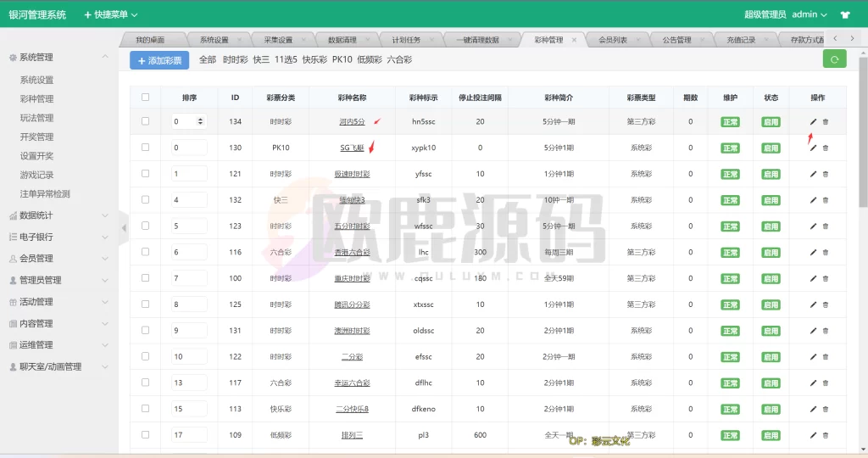Switch to the 数据清理 tab
This screenshot has height=458, width=868.
(x=342, y=40)
